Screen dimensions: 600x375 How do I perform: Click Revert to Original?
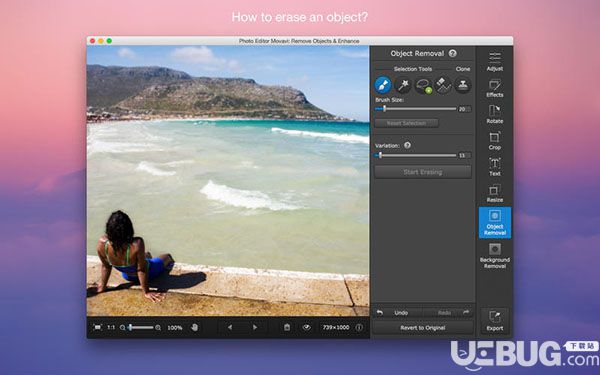(423, 328)
